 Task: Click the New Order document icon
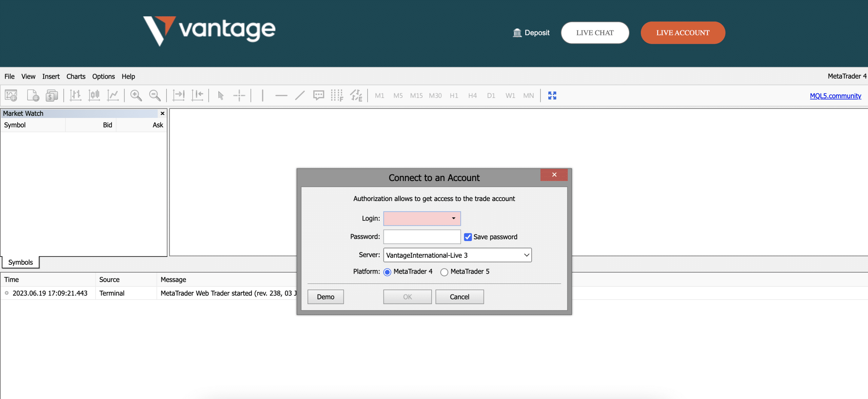coord(33,96)
